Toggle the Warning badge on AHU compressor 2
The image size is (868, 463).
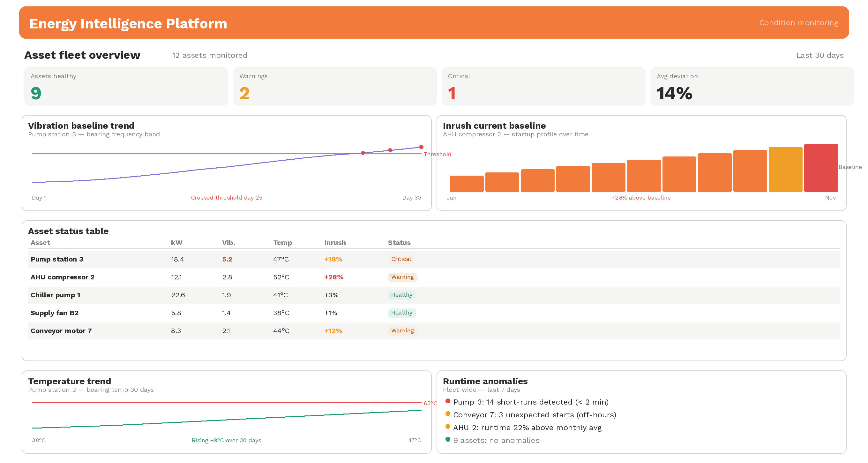[402, 277]
